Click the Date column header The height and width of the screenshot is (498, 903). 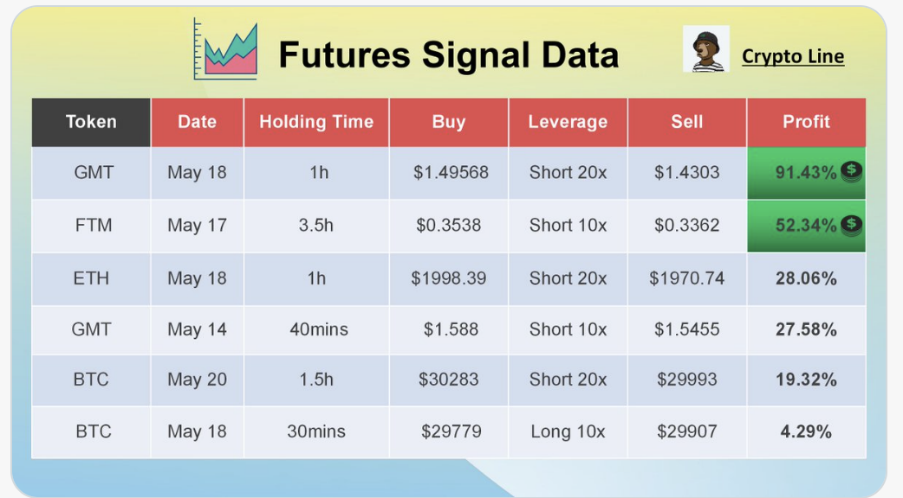click(x=197, y=122)
